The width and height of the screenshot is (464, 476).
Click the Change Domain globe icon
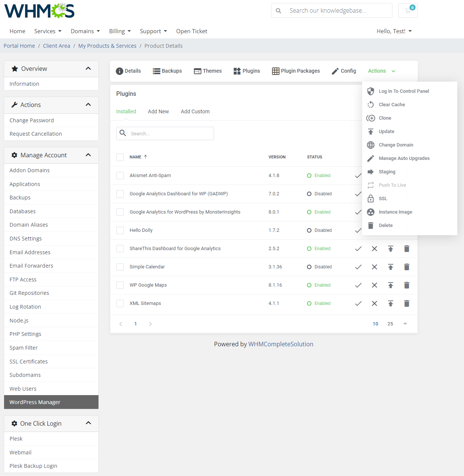tap(370, 145)
